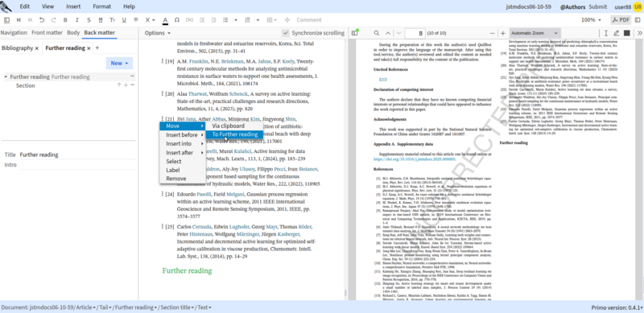Select the PDF text cursor tool
644x313 pixels.
click(x=606, y=33)
